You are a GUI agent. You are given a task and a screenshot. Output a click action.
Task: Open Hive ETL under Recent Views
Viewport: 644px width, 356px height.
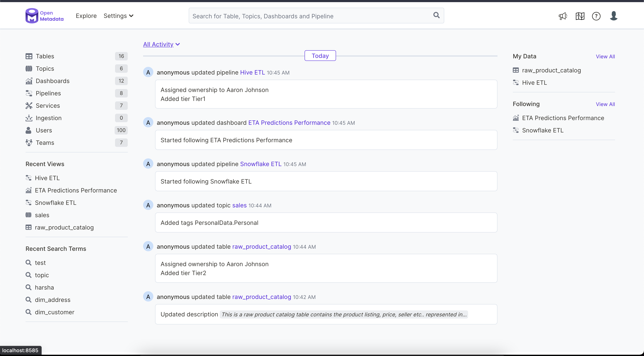[x=47, y=178]
